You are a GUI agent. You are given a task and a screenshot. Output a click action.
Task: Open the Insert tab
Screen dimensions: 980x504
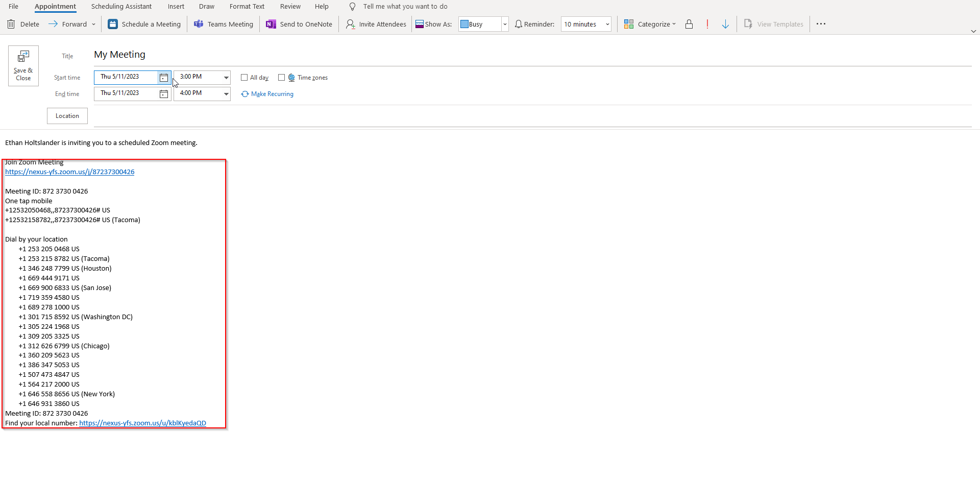(176, 7)
